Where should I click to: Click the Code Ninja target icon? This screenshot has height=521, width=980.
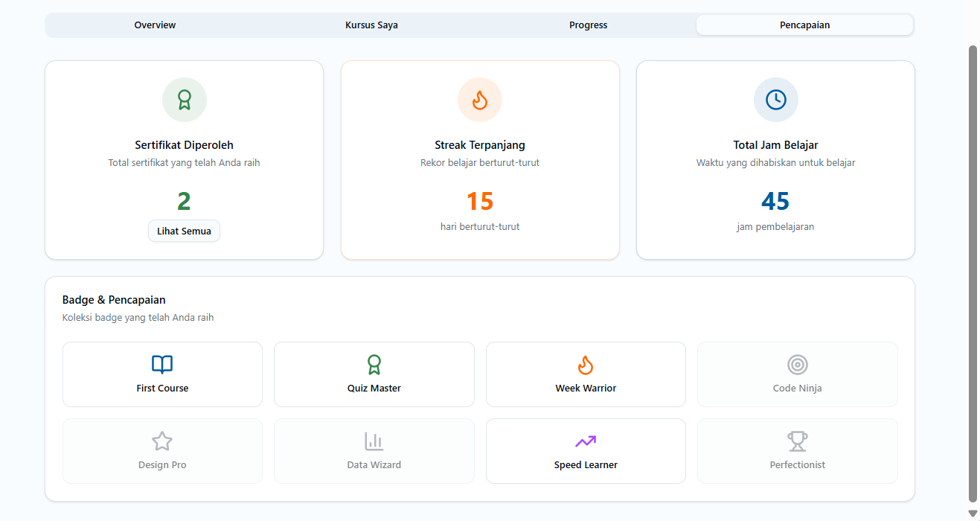click(x=798, y=365)
